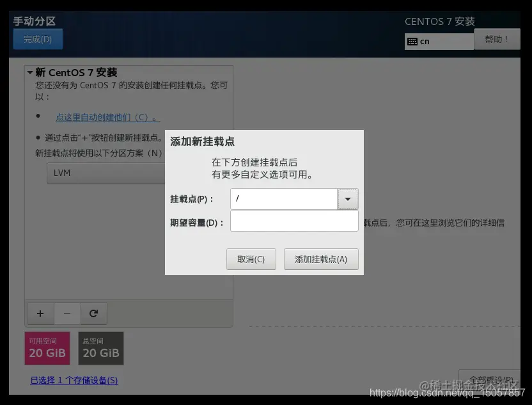Image resolution: width=532 pixels, height=405 pixels.
Task: Click the 可用空间 20 GiB available space box
Action: click(47, 348)
